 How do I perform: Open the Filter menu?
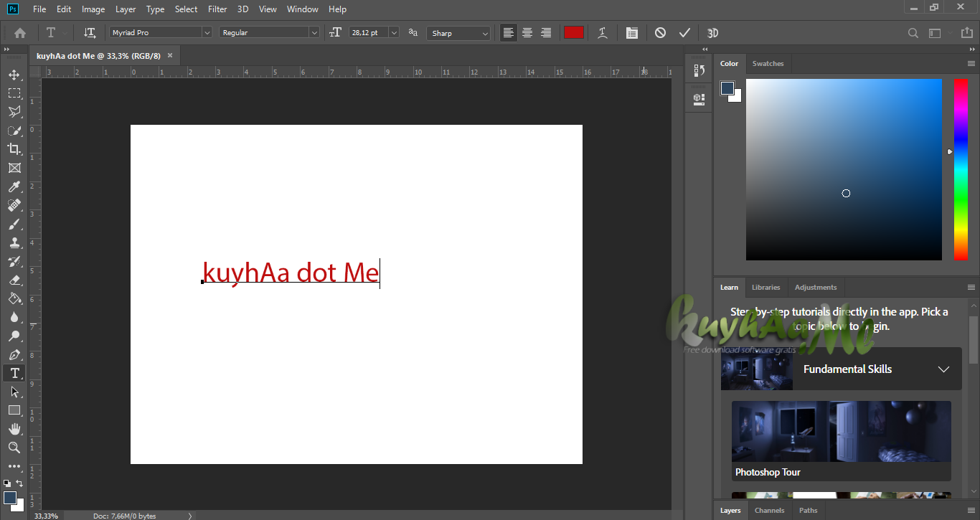coord(217,9)
